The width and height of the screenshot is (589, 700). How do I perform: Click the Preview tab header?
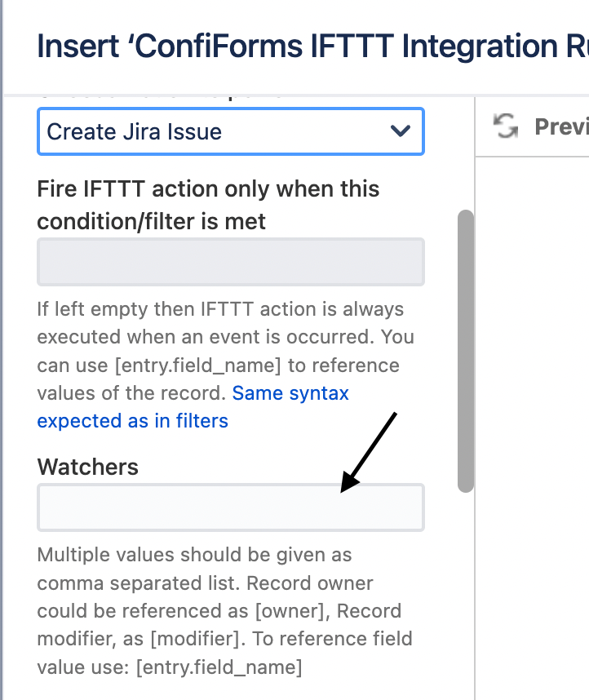563,126
